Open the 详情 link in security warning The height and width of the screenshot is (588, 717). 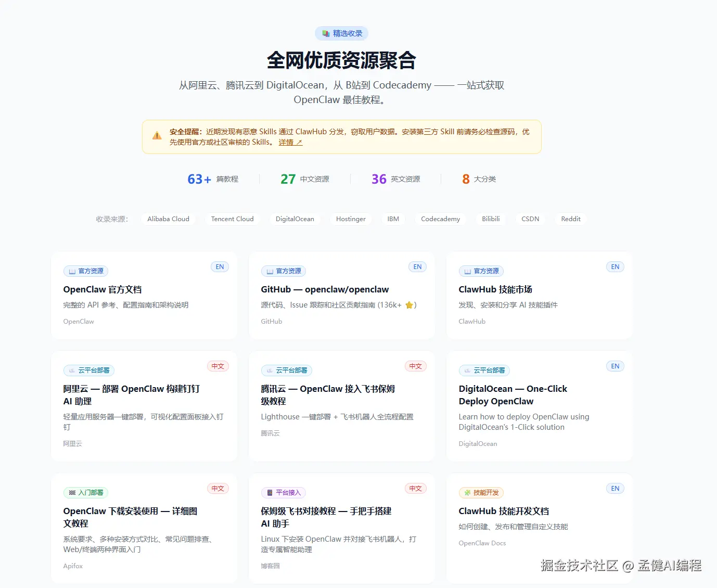(x=290, y=142)
